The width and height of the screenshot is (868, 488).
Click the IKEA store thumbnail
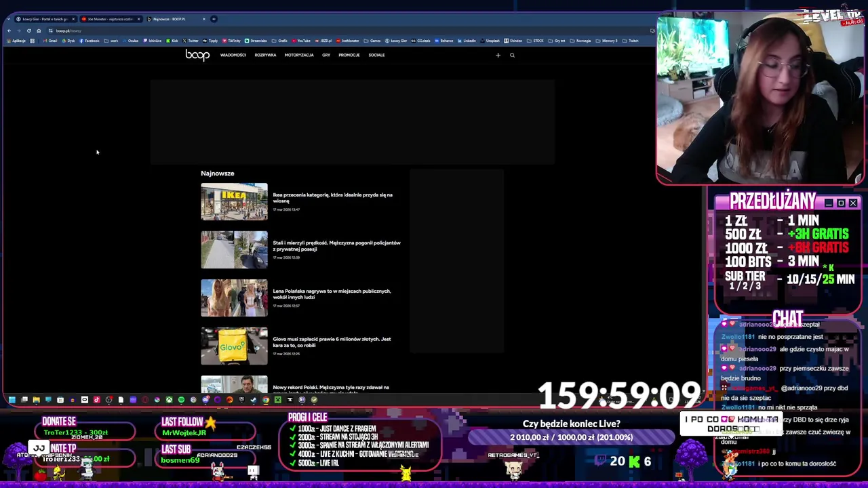coord(234,201)
